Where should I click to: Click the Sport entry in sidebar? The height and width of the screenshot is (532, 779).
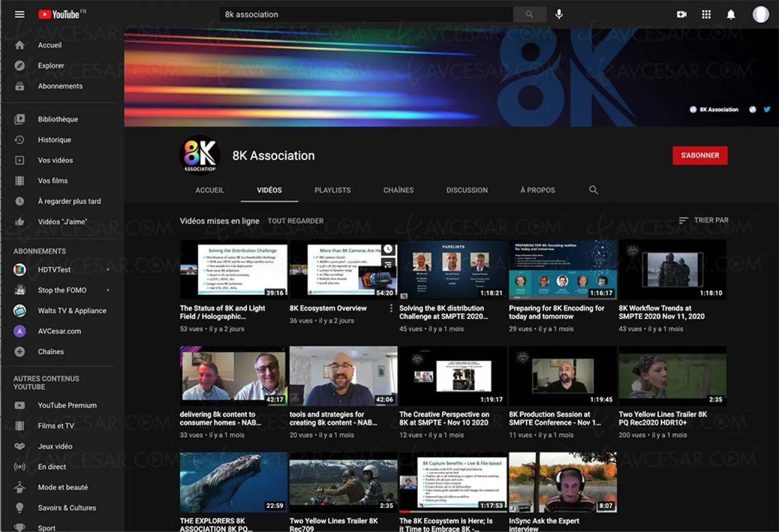click(x=47, y=528)
